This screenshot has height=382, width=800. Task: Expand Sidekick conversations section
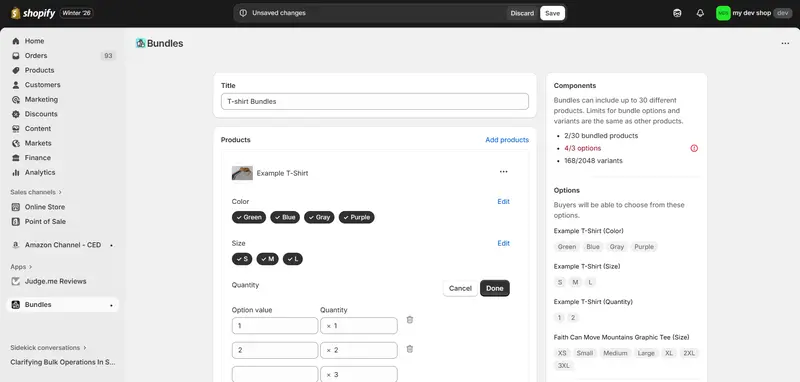(x=48, y=348)
